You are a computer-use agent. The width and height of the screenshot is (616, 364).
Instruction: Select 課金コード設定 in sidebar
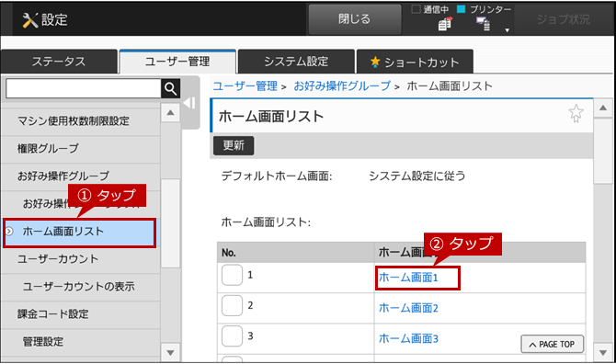pyautogui.click(x=81, y=314)
